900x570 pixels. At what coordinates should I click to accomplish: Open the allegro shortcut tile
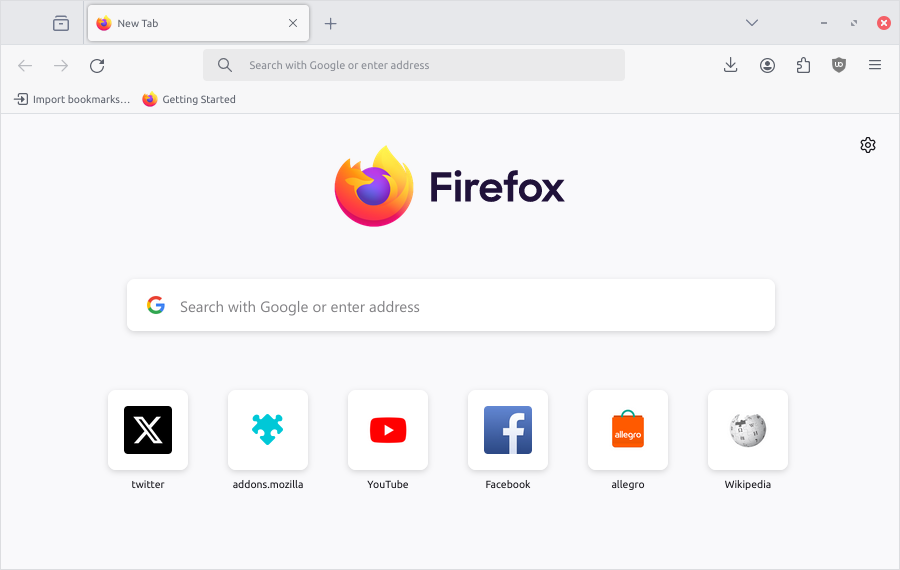[628, 430]
